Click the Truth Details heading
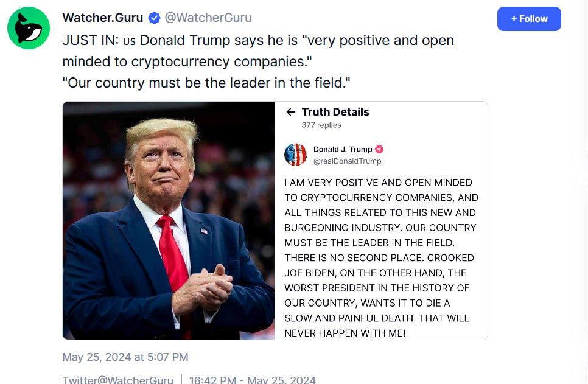588x384 pixels. tap(335, 112)
